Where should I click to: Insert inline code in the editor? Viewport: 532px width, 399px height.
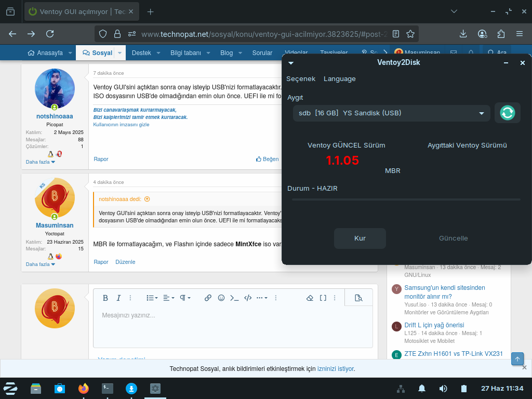[x=234, y=298]
